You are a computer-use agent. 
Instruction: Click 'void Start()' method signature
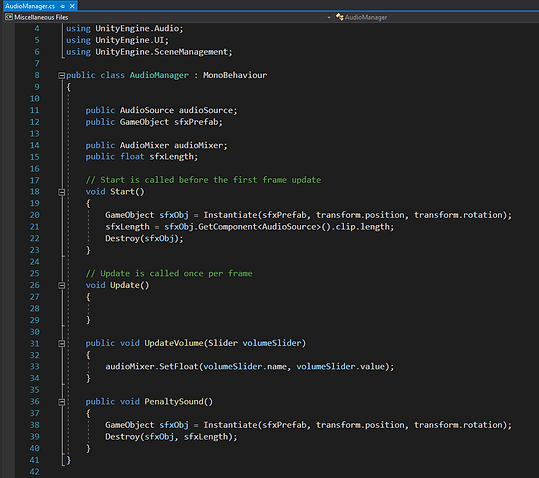tap(115, 192)
